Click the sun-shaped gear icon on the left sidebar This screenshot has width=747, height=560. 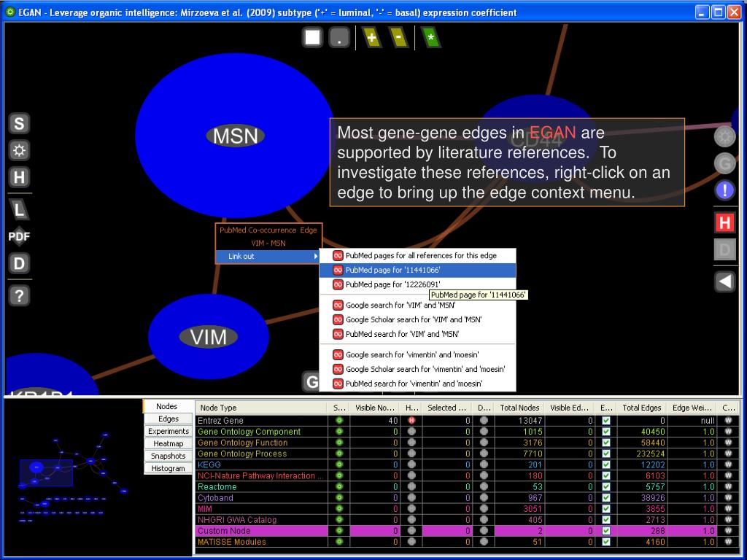coord(19,150)
